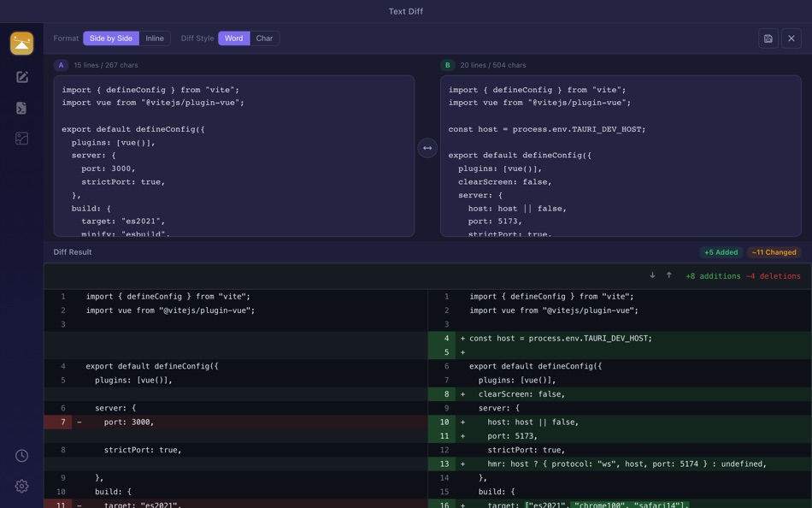Click the A badge label
The image size is (812, 508).
pos(61,65)
